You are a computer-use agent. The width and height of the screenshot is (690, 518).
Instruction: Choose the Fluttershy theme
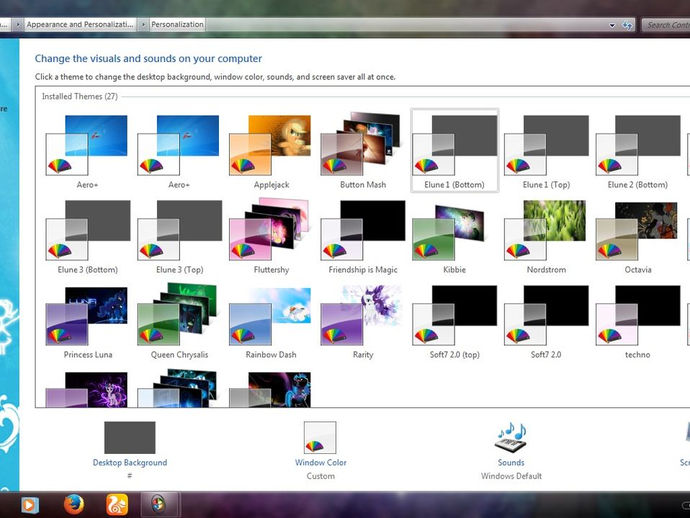[271, 236]
